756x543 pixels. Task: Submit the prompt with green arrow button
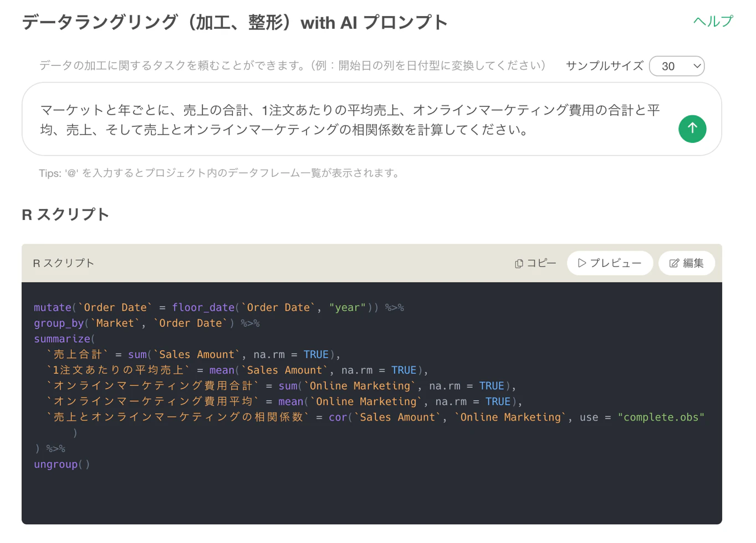tap(692, 129)
